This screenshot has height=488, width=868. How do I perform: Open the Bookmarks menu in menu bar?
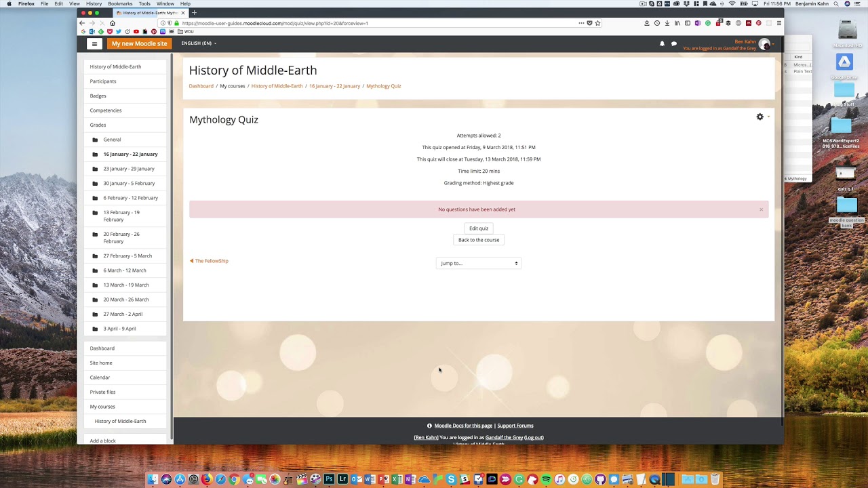[x=120, y=3]
